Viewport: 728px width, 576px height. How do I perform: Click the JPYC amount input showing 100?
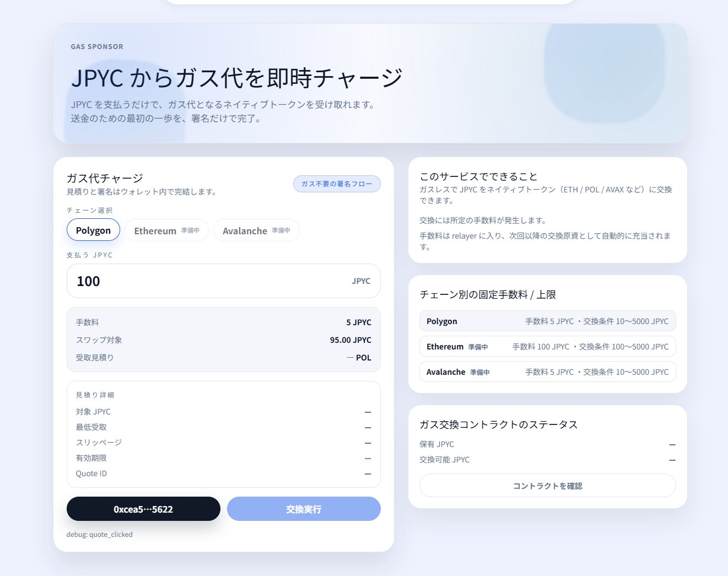[x=223, y=281]
